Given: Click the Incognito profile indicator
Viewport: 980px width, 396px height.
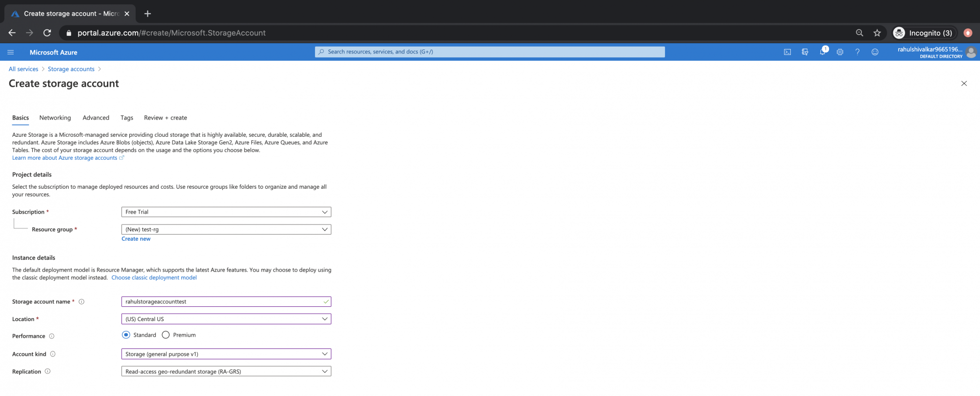Looking at the screenshot, I should (923, 33).
